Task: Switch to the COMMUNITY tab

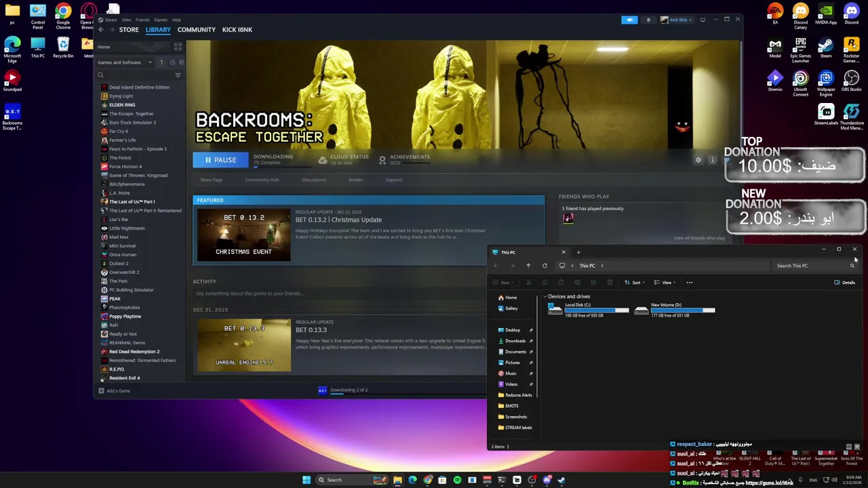Action: pyautogui.click(x=196, y=30)
